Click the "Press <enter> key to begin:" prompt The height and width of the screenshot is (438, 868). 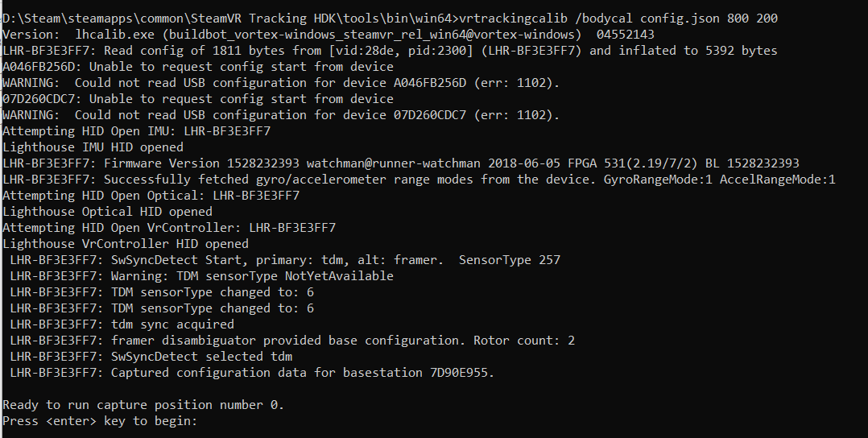pyautogui.click(x=100, y=421)
